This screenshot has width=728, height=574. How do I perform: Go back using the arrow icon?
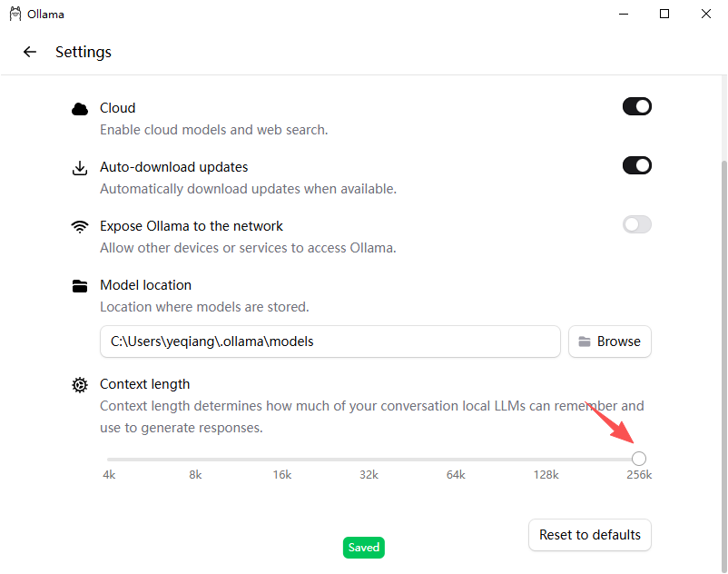pyautogui.click(x=30, y=52)
